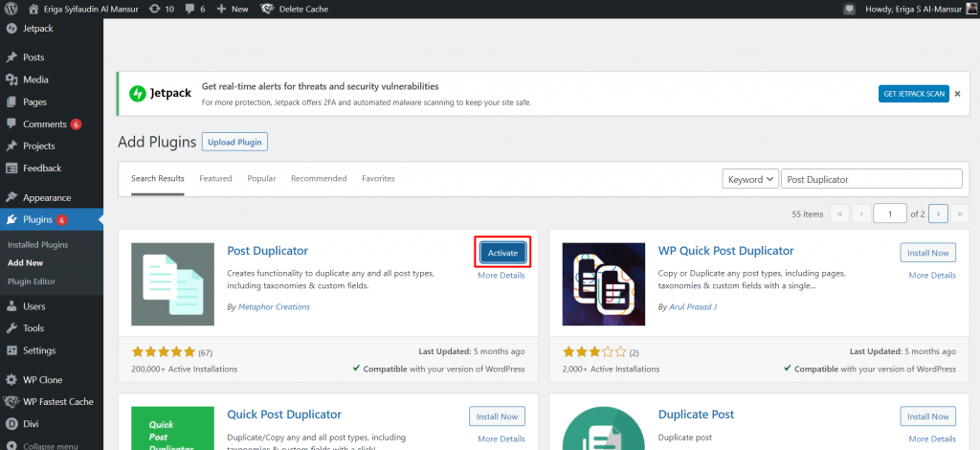Go to Installed Plugins

pyautogui.click(x=37, y=245)
